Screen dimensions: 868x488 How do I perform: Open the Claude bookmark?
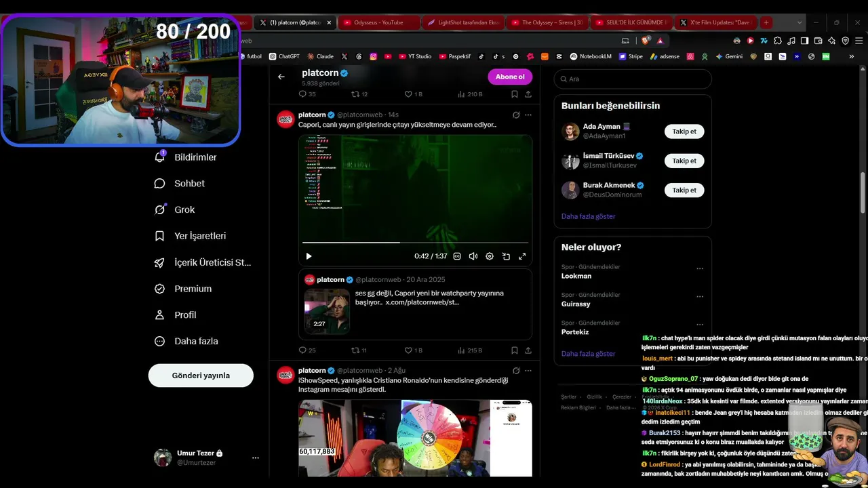tap(320, 56)
